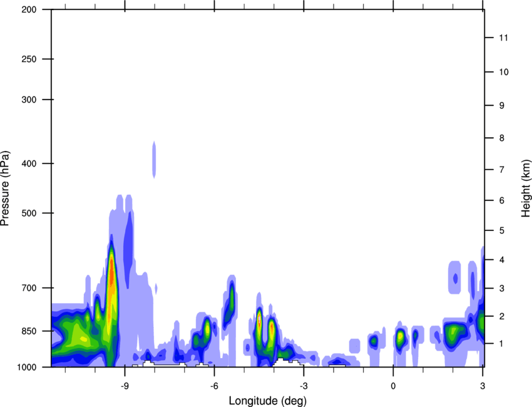Select the 700 pressure tick label
The image size is (532, 407).
point(29,288)
